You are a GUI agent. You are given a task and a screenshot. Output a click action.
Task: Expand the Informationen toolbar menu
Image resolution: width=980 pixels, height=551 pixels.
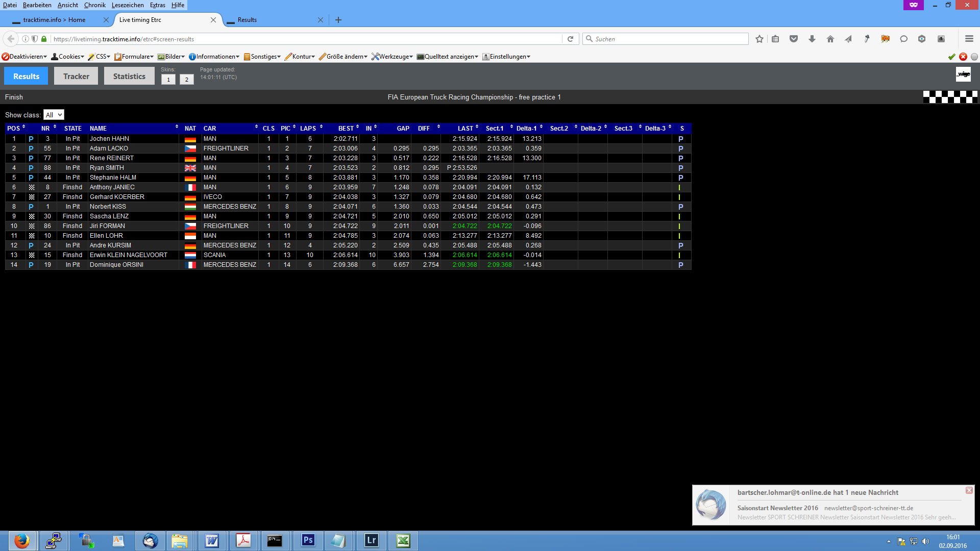(x=214, y=57)
